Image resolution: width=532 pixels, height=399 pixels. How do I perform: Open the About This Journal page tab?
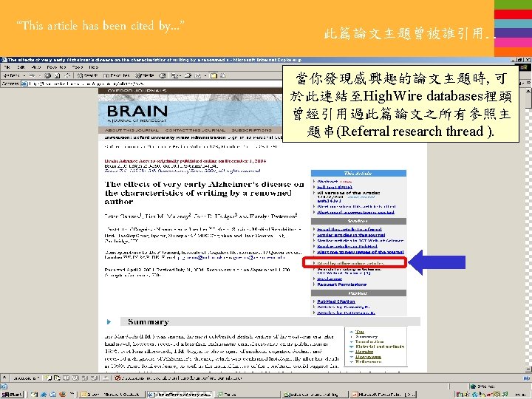132,130
